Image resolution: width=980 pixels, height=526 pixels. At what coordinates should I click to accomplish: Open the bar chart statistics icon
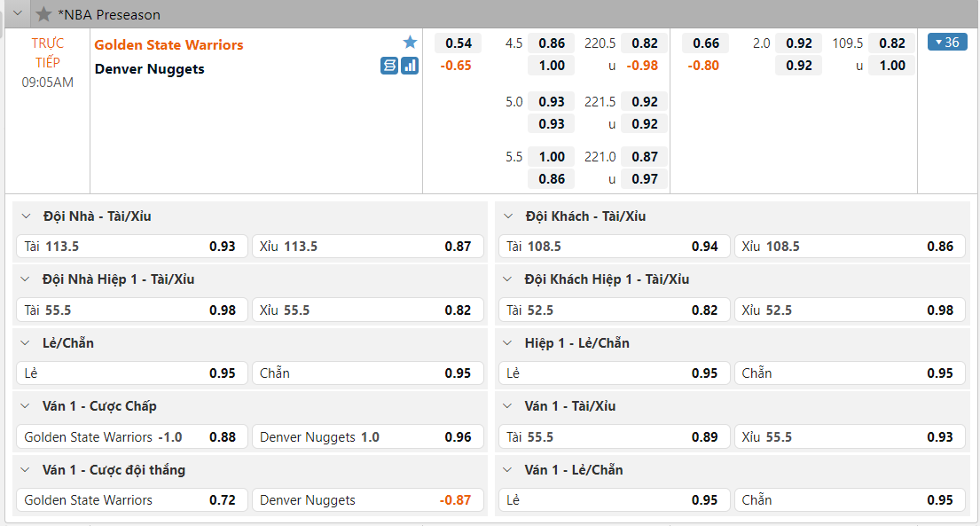(x=410, y=66)
